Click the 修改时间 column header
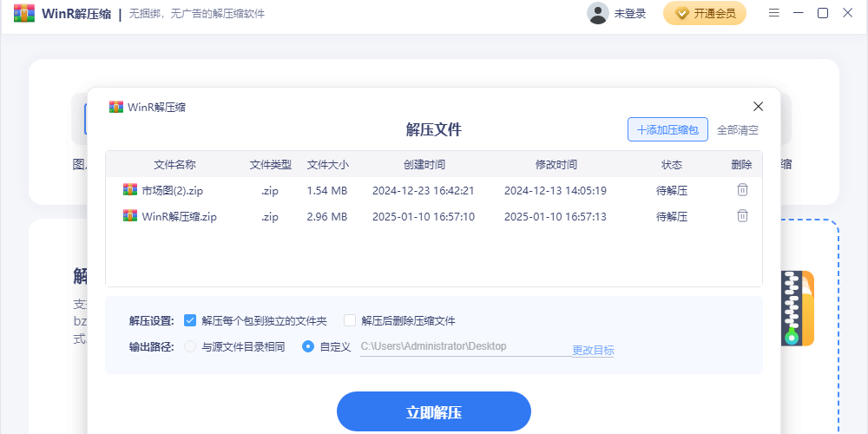Image resolution: width=868 pixels, height=434 pixels. [x=556, y=164]
